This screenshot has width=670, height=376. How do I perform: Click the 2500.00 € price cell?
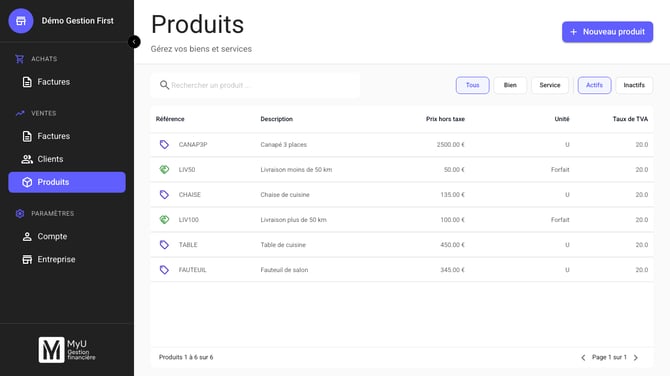[x=450, y=144]
